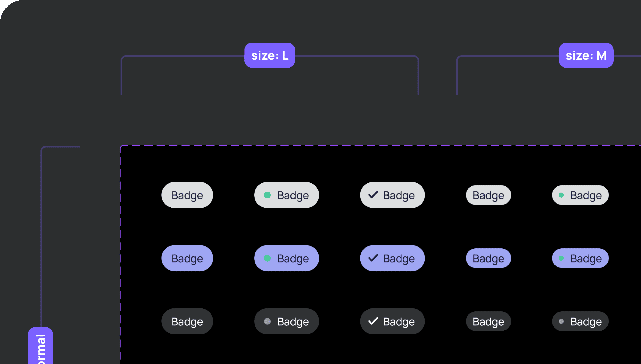Screen dimensions: 641x364
Task: Click the white checkmark in the dark badge
Action: tap(373, 321)
